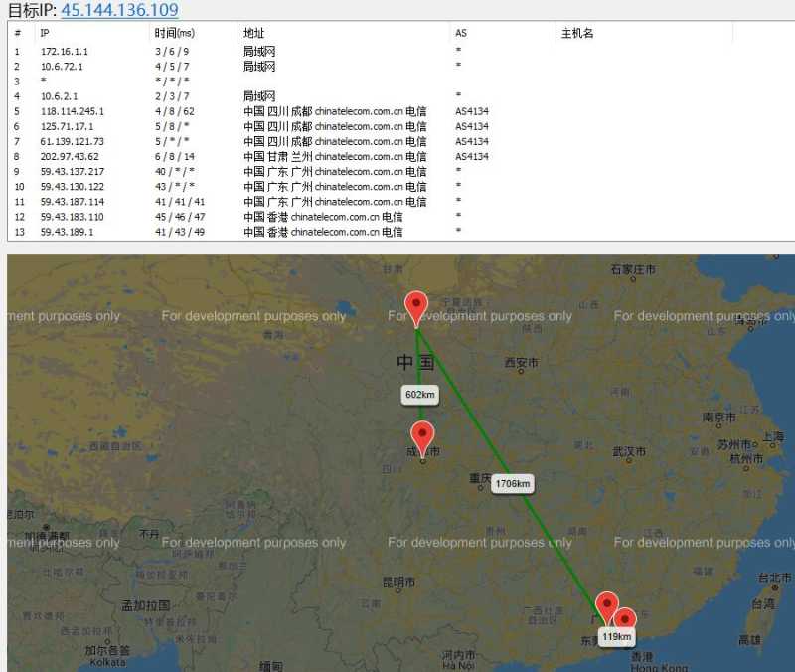Screen dimensions: 795x672
Task: Click the Lanzhou map pin marker
Action: tap(416, 309)
